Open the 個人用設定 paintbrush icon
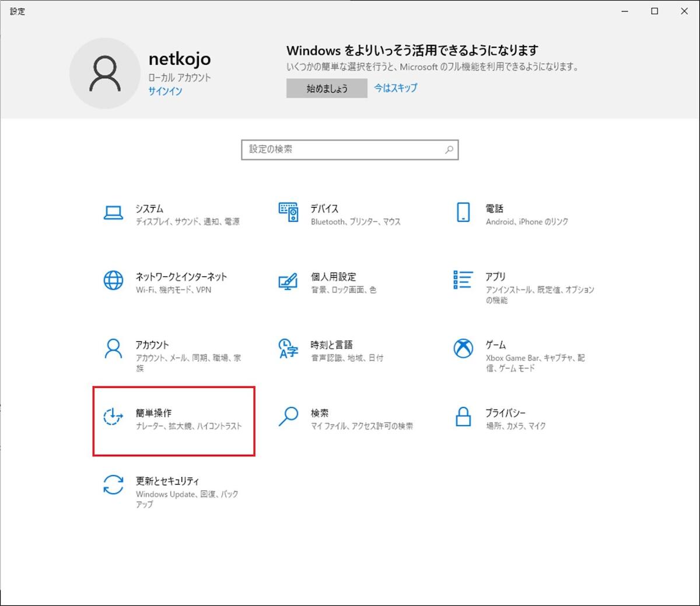The height and width of the screenshot is (606, 700). [288, 281]
